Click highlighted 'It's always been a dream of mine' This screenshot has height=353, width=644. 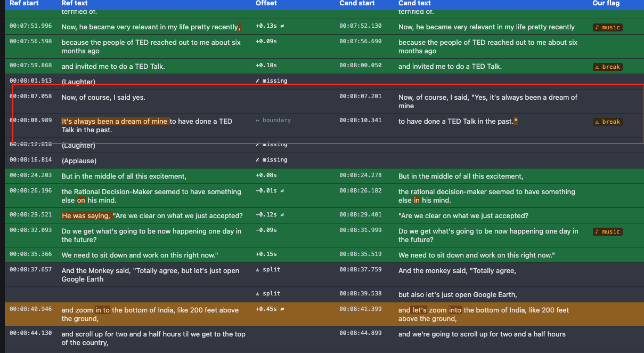tap(115, 121)
